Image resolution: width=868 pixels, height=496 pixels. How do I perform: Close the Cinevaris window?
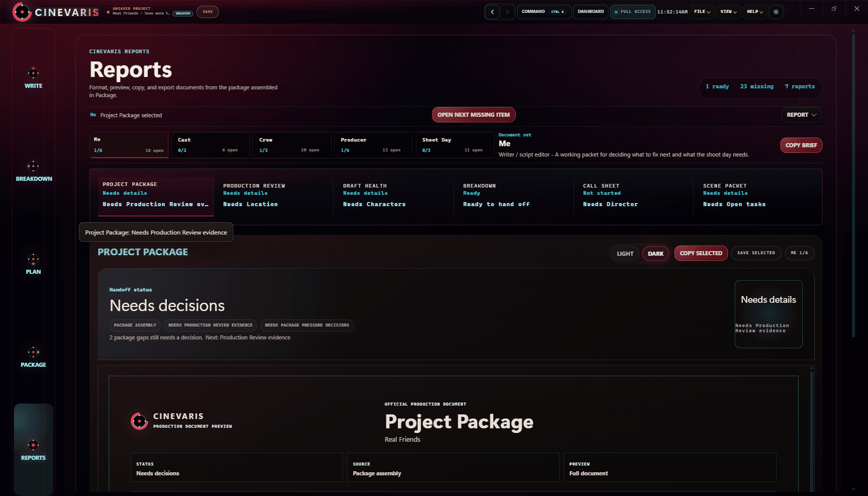point(857,9)
